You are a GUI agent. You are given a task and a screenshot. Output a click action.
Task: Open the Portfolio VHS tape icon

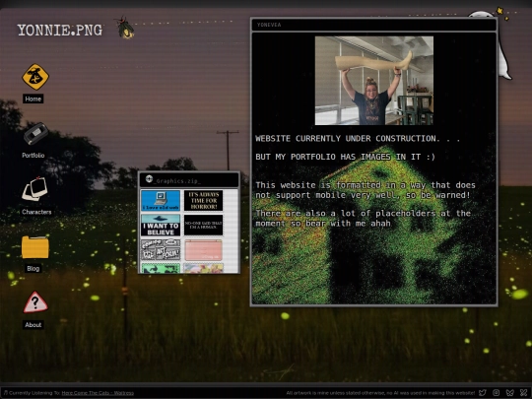(x=35, y=134)
